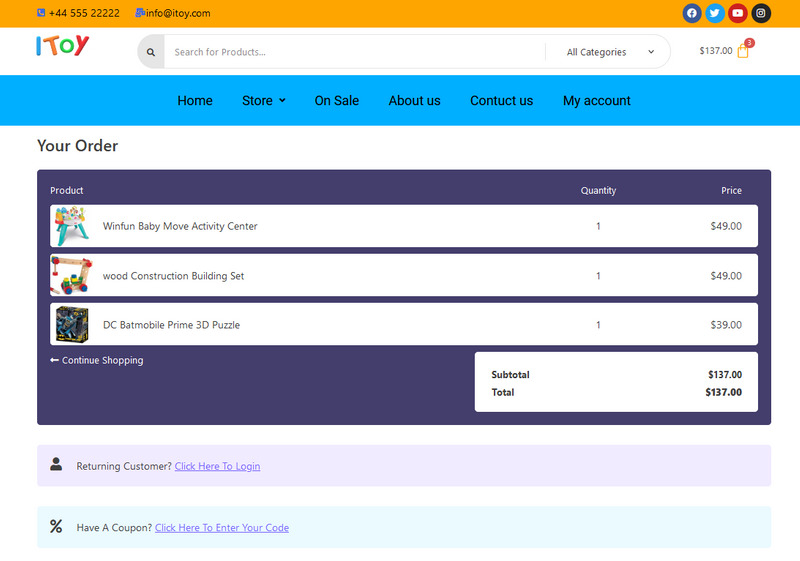Viewport: 800px width, 561px height.
Task: Open the Winfun Baby Activity Center thumbnail
Action: [72, 226]
